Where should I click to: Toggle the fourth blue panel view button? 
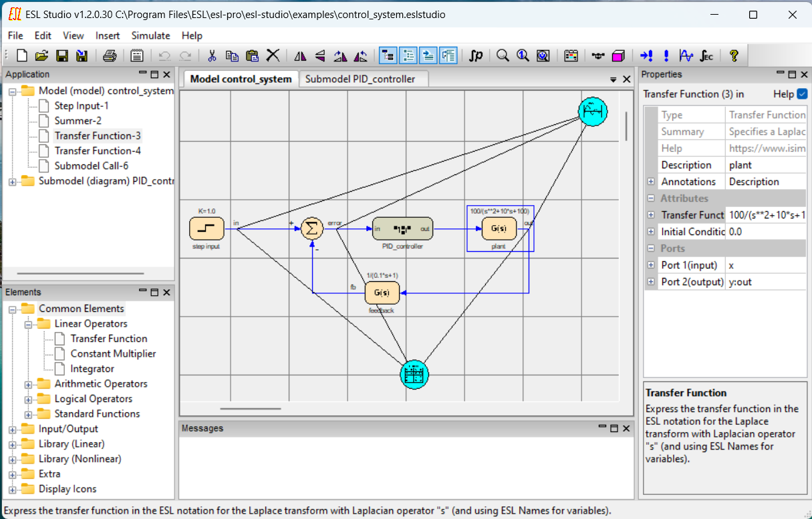448,56
